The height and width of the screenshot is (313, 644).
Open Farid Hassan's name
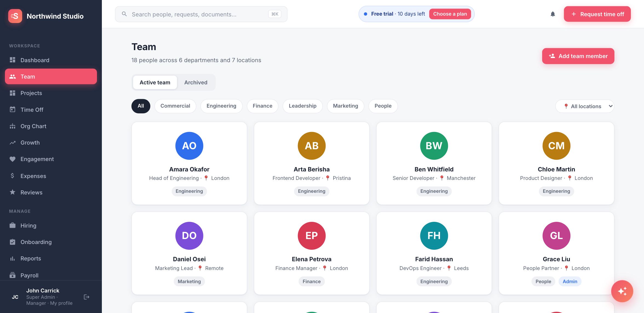434,259
